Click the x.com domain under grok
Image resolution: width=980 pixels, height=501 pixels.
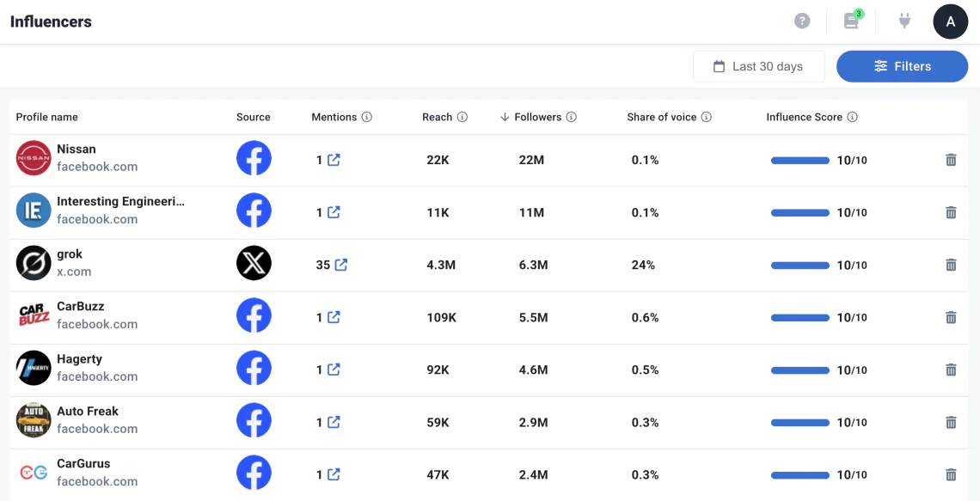(74, 272)
